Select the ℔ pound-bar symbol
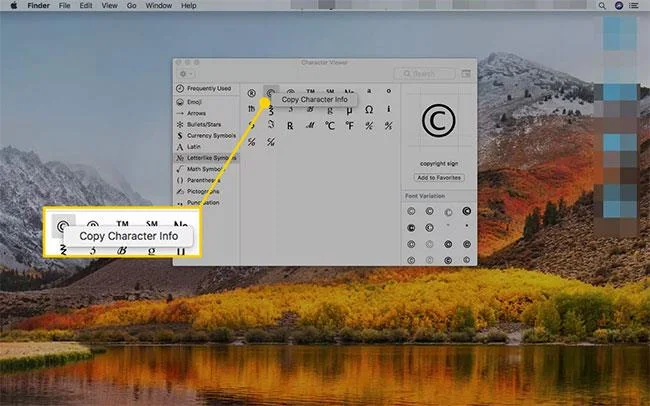The width and height of the screenshot is (650, 406). (251, 109)
